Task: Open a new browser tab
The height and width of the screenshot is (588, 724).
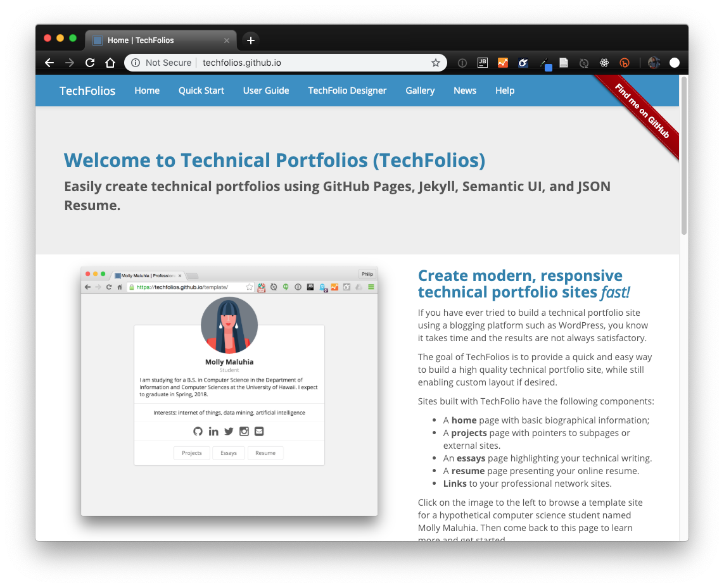Action: click(x=251, y=41)
